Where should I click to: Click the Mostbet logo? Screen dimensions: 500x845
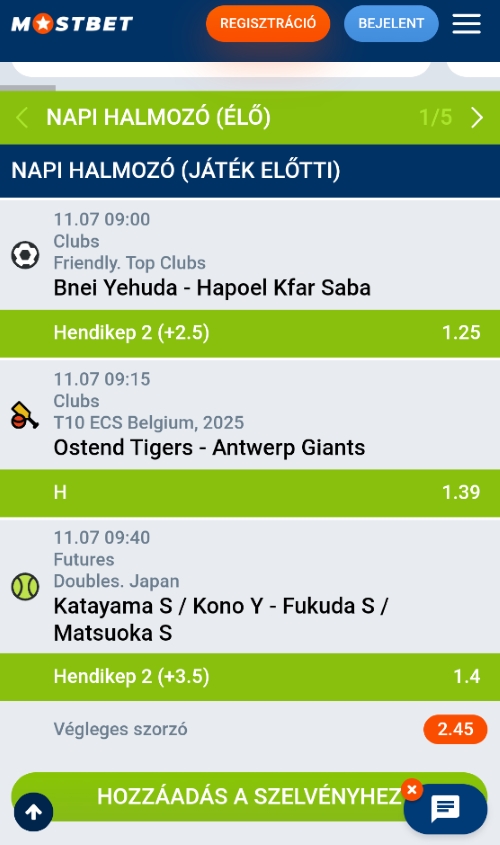(x=72, y=24)
